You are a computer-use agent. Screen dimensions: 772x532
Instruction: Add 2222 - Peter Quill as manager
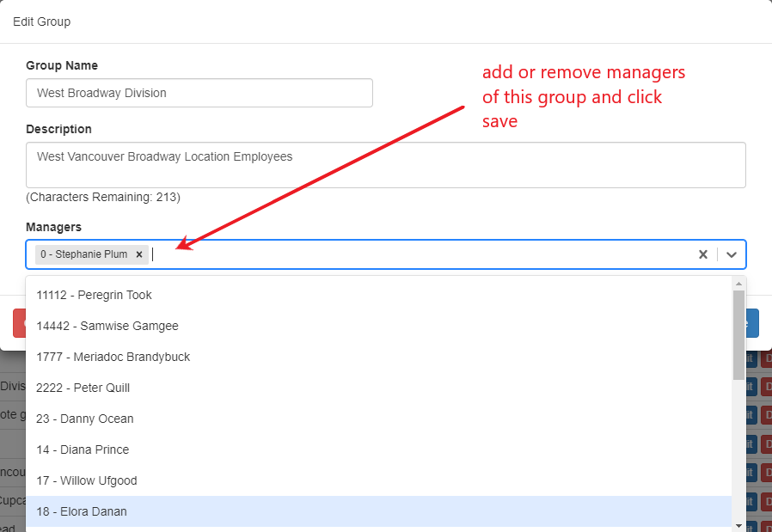(x=83, y=388)
